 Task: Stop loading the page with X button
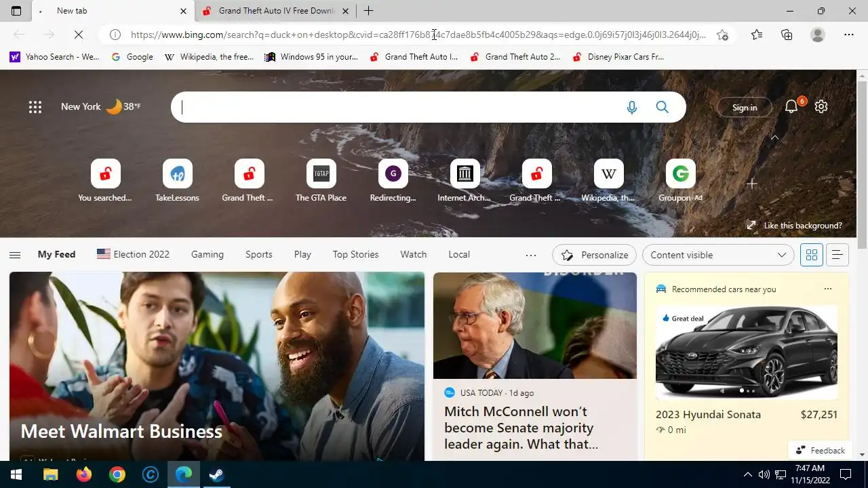click(x=78, y=35)
